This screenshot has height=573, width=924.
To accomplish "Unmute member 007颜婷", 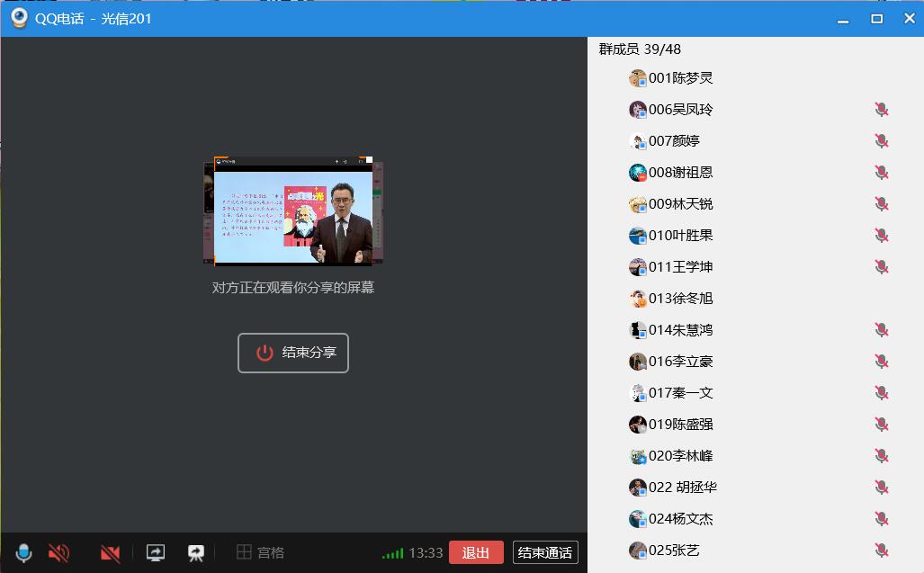I will 881,140.
